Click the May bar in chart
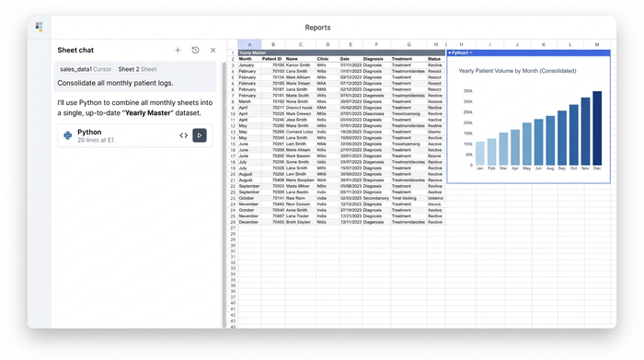Viewport: 644px width, 360px height. pyautogui.click(x=526, y=144)
